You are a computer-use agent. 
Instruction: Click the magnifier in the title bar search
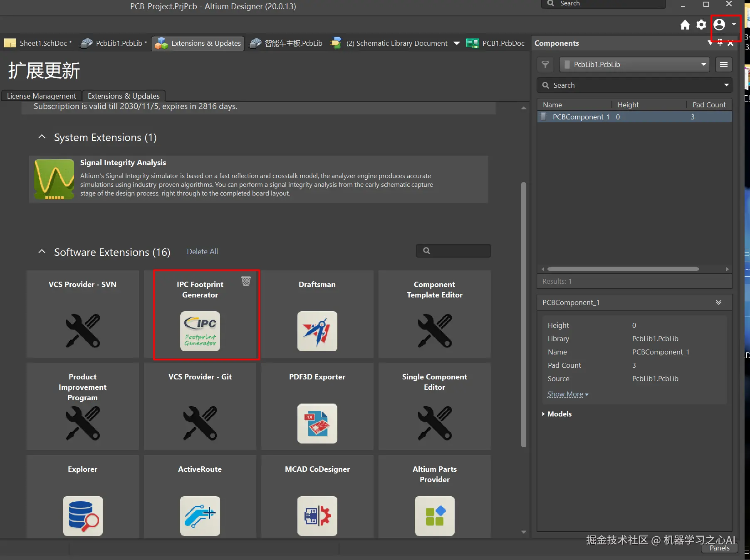(x=551, y=3)
